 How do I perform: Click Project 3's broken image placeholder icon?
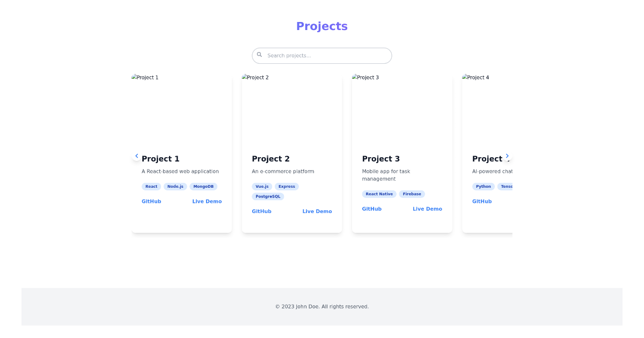click(355, 77)
